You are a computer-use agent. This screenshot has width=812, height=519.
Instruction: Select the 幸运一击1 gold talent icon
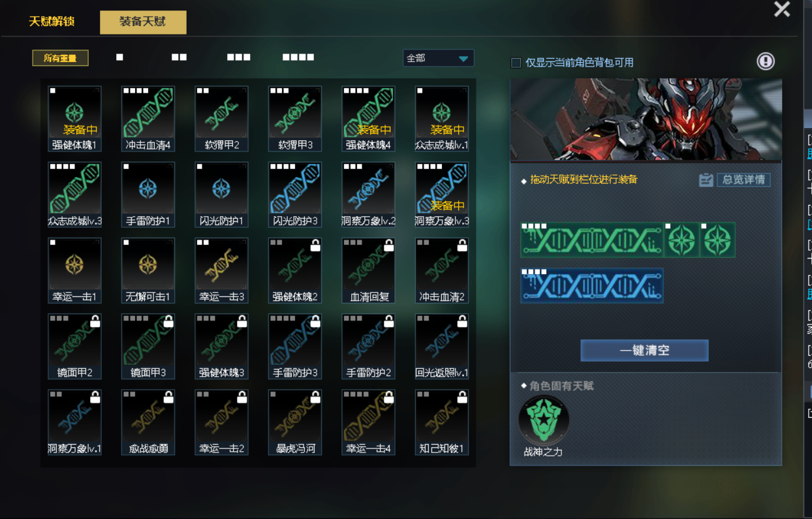point(75,270)
